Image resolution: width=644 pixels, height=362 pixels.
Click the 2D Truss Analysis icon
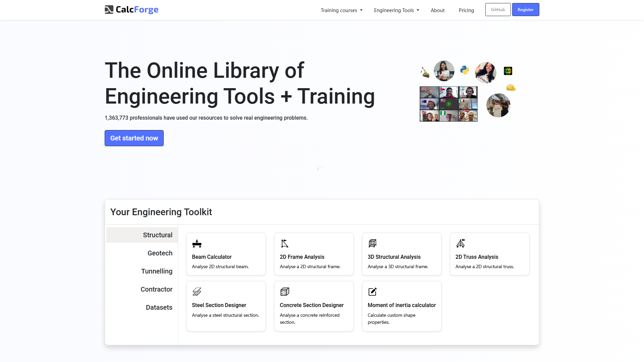(461, 243)
